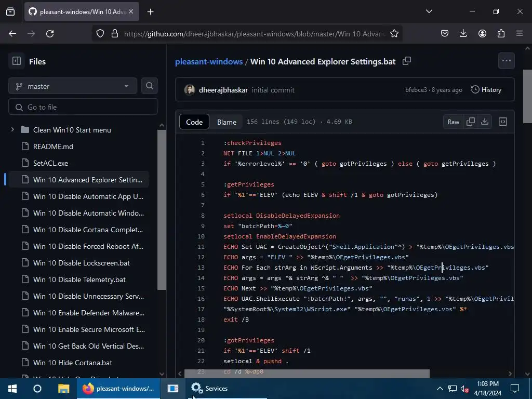The width and height of the screenshot is (532, 399).
Task: Open the notification action center
Action: coord(515,389)
